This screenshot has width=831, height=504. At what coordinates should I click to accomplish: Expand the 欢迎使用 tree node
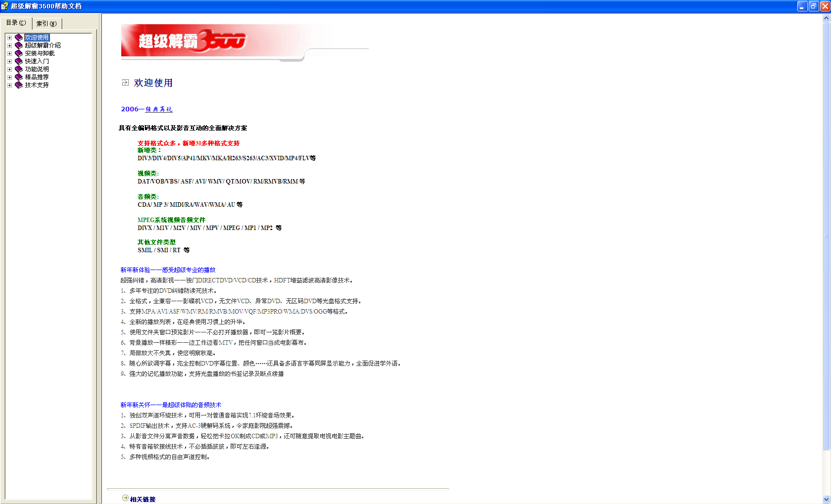(9, 38)
